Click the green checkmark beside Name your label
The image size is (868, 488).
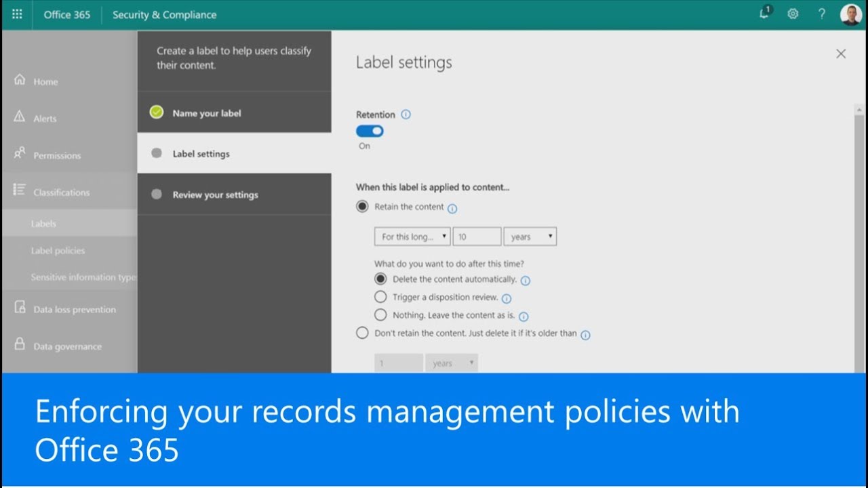coord(157,113)
